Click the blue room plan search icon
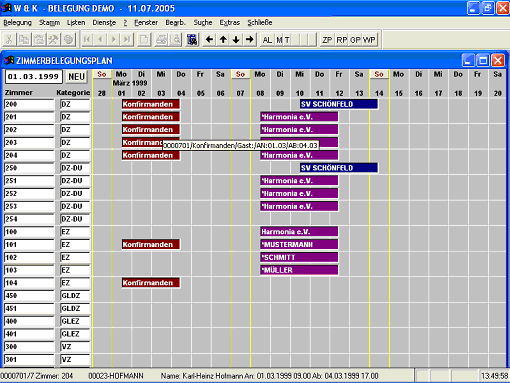The height and width of the screenshot is (383, 510). pyautogui.click(x=192, y=40)
